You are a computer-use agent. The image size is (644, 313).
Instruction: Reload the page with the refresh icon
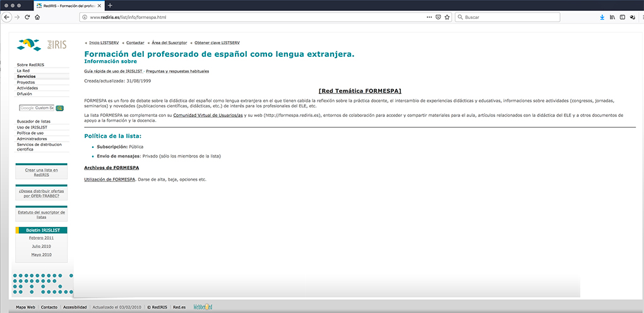(x=28, y=17)
